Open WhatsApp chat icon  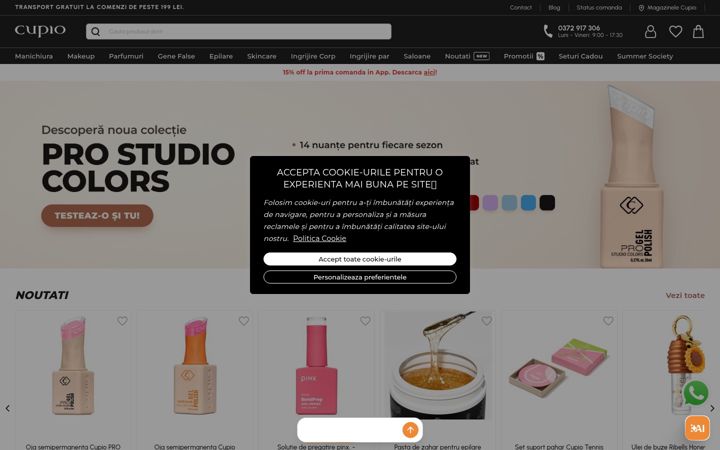tap(696, 393)
